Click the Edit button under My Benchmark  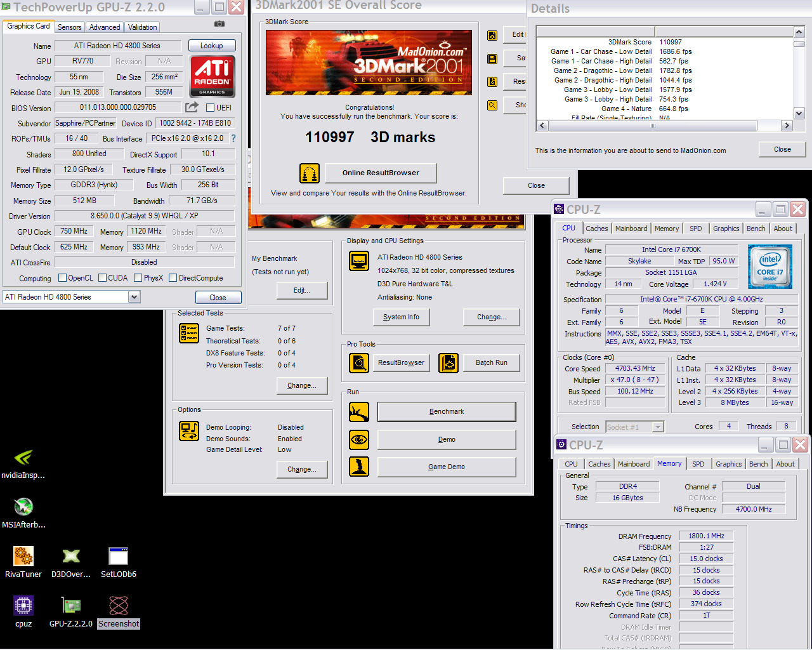point(302,290)
